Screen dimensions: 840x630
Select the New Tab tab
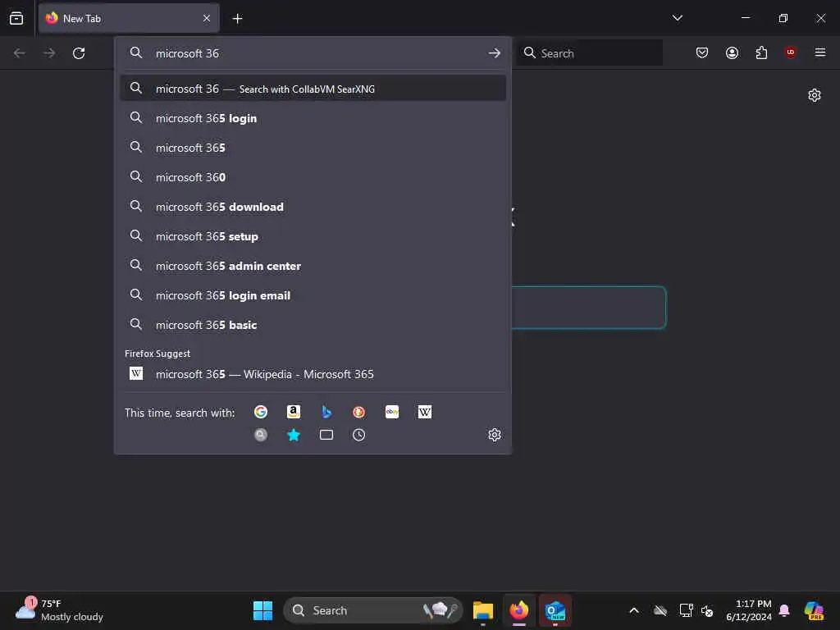129,18
